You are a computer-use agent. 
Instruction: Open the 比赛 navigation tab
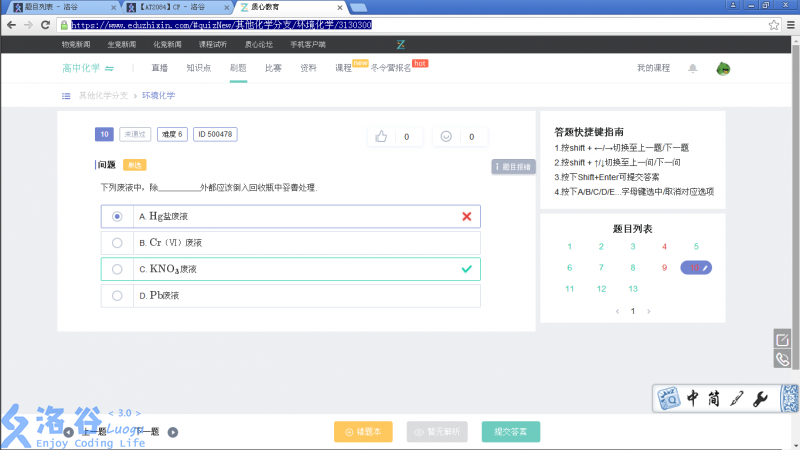click(273, 68)
